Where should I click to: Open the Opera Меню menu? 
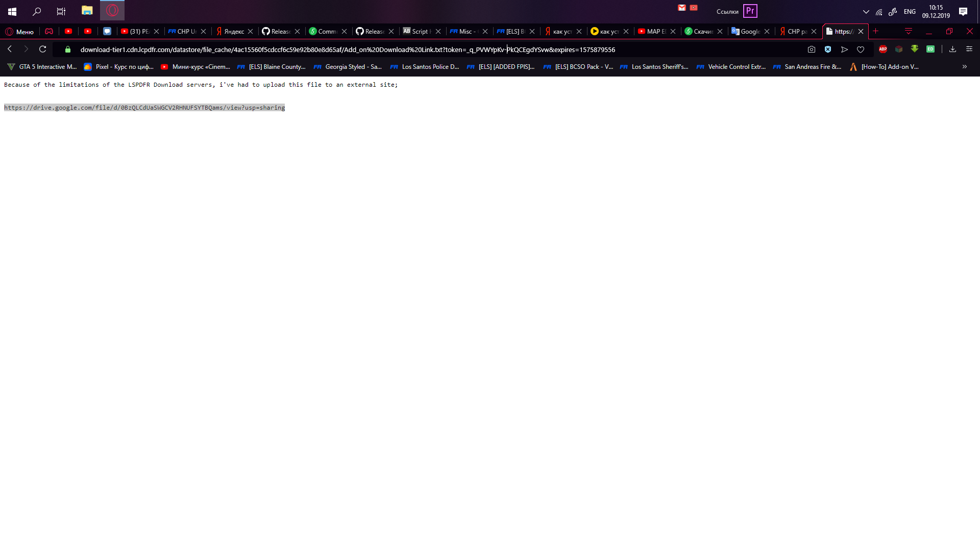(20, 32)
